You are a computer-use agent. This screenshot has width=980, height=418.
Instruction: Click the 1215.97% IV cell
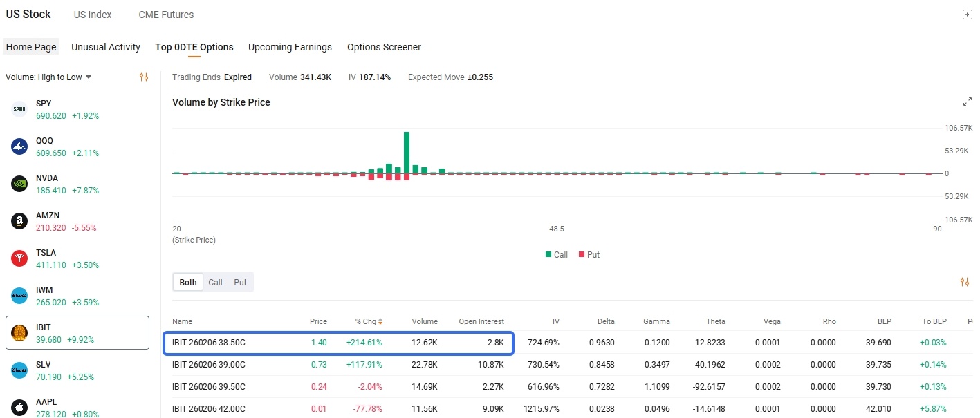[542, 409]
